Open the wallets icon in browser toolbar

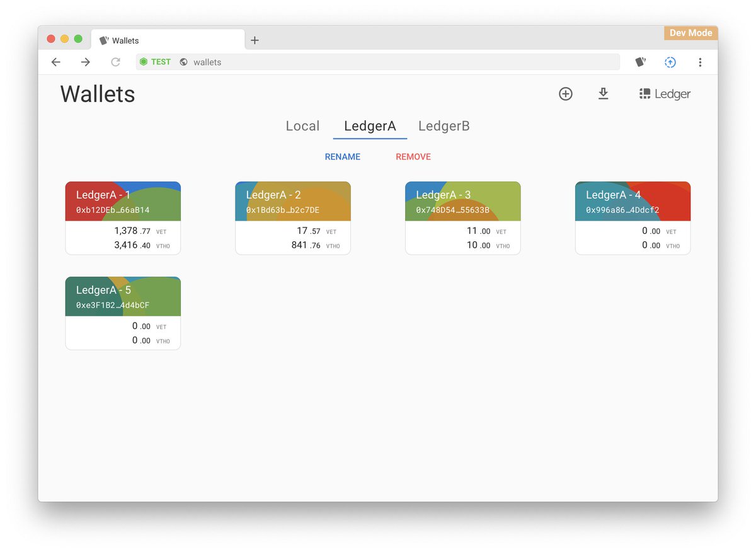(x=641, y=62)
